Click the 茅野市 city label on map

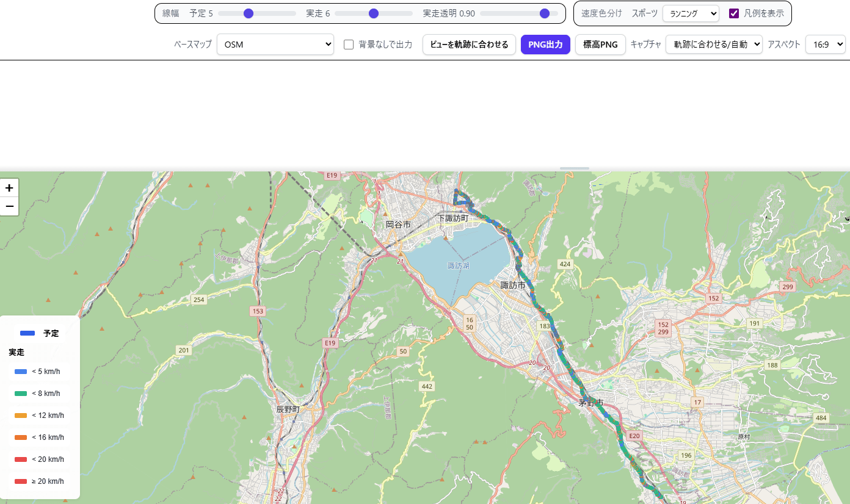[590, 403]
